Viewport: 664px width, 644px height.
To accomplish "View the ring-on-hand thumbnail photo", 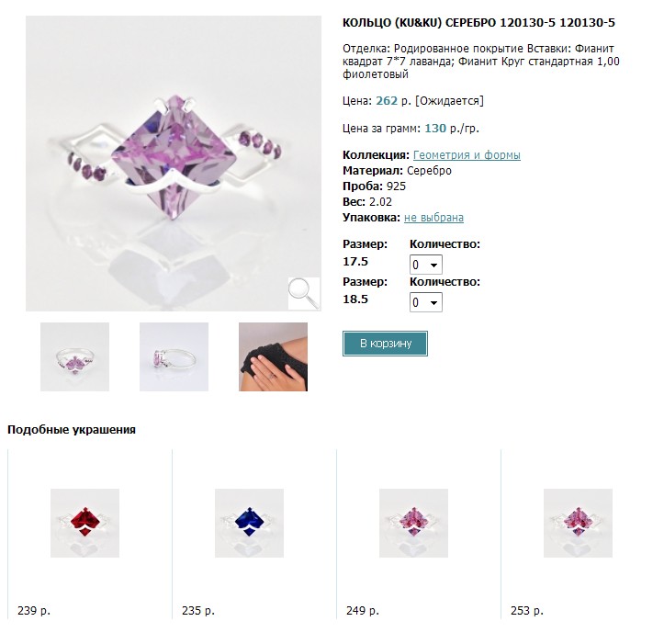I will (273, 356).
